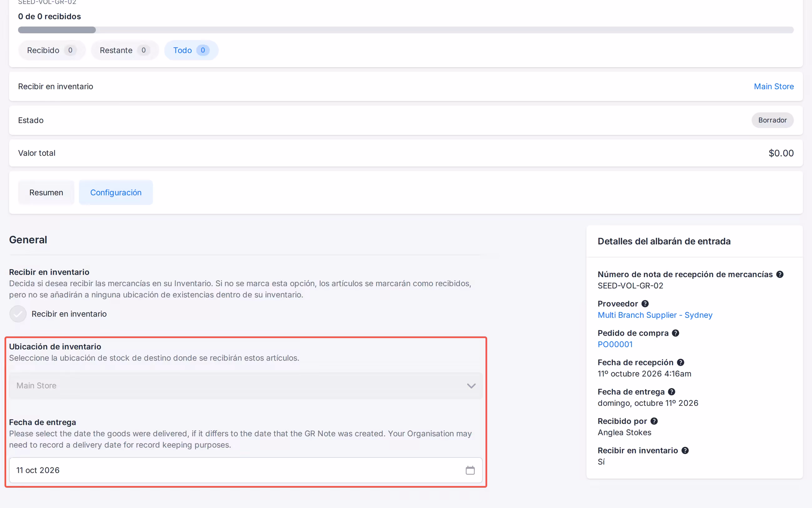Expand the Main Store location dropdown

point(245,386)
